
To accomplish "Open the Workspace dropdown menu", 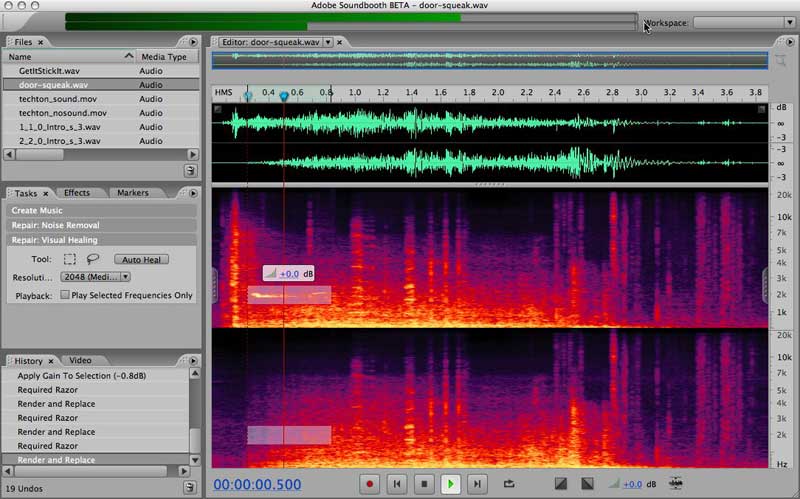I will pyautogui.click(x=744, y=22).
